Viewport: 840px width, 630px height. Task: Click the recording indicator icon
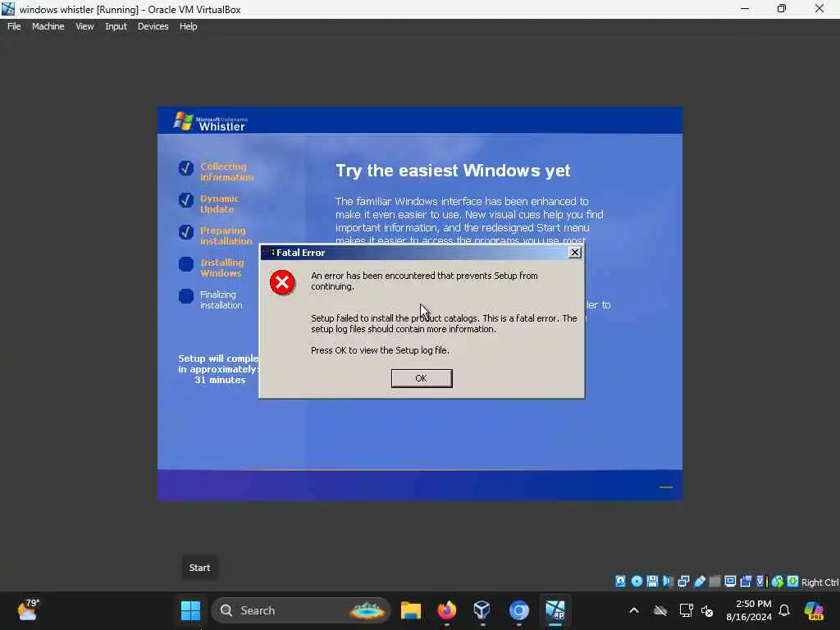746,582
